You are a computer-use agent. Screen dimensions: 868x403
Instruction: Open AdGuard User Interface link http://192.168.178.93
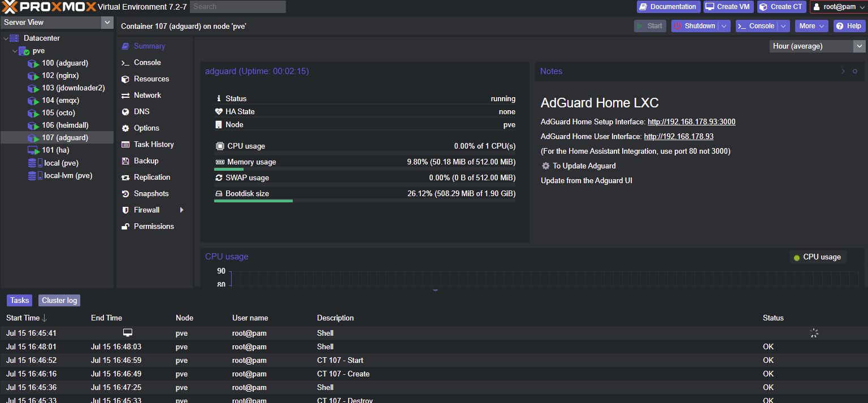[x=679, y=136]
